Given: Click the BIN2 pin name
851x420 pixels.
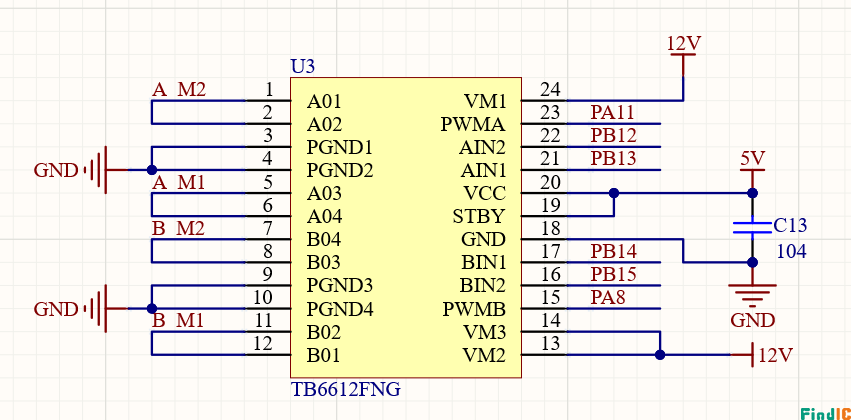Looking at the screenshot, I should (x=483, y=286).
